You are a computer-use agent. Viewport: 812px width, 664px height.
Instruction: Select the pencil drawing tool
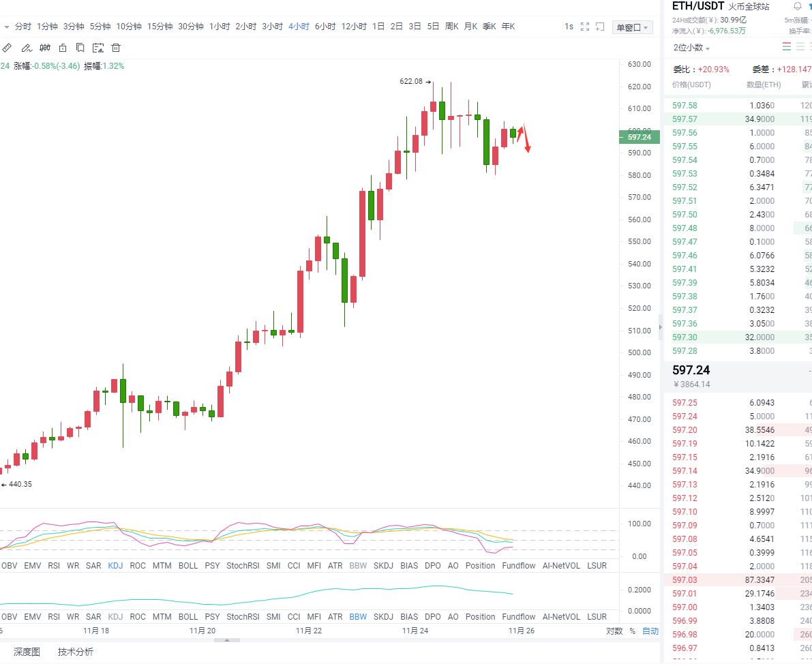(27, 48)
